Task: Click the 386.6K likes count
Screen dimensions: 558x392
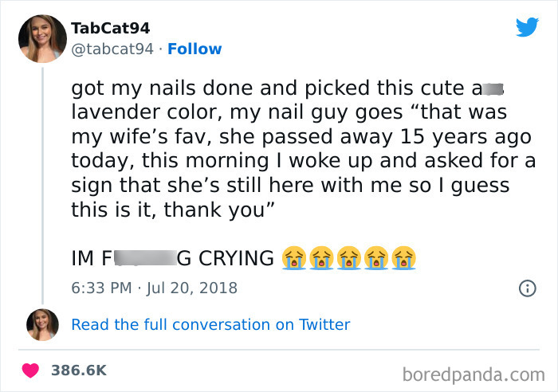Action: (x=79, y=370)
